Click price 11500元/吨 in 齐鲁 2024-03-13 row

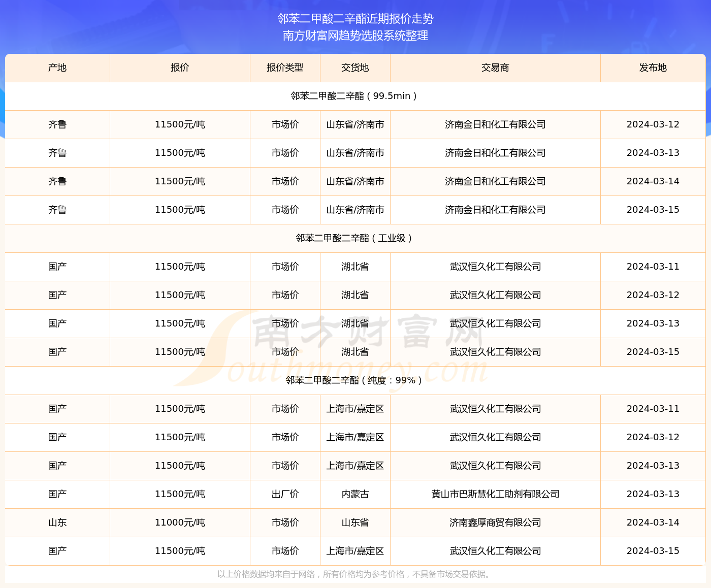(180, 153)
